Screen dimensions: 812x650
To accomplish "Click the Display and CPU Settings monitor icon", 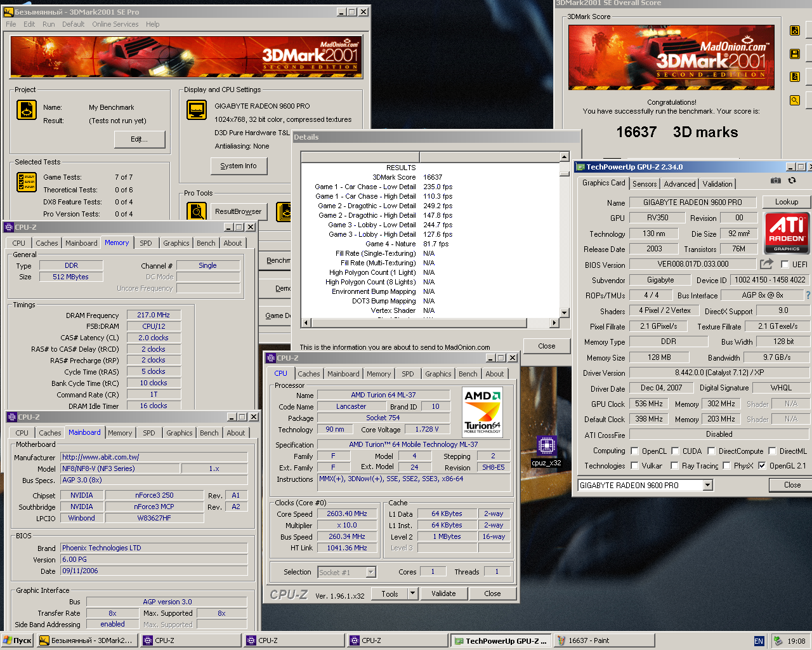I will 197,110.
